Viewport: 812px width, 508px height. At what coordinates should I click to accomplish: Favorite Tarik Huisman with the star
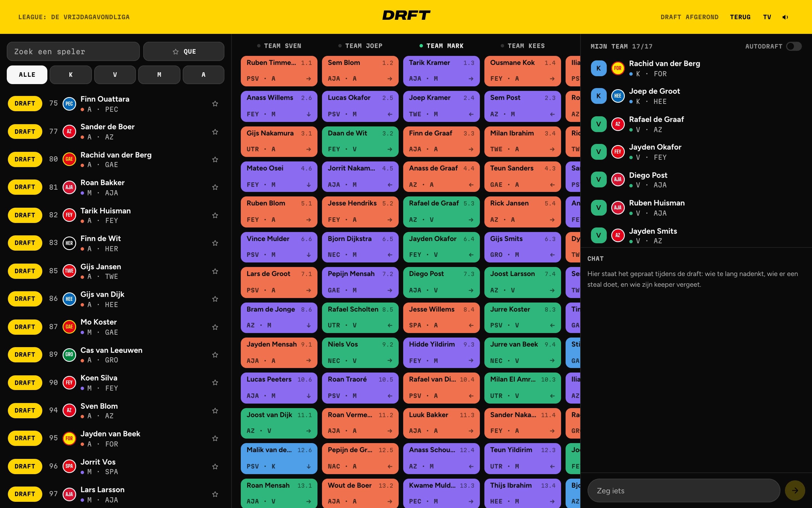(x=215, y=215)
